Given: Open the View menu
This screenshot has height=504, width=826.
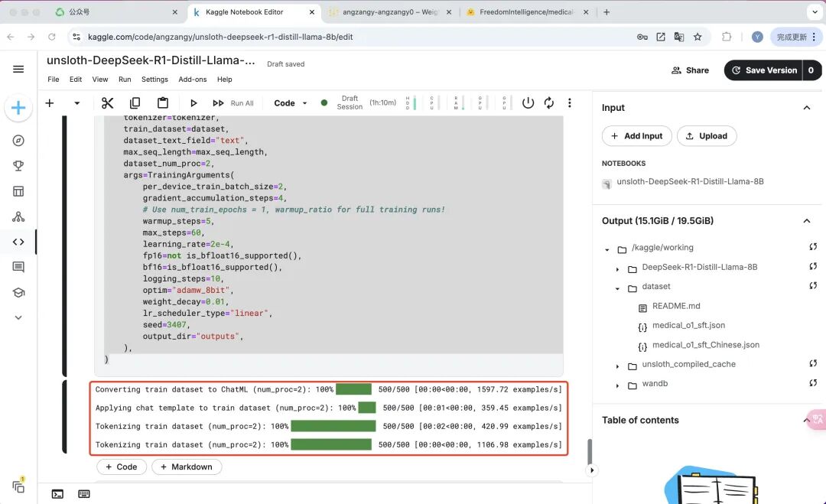Looking at the screenshot, I should pos(100,80).
